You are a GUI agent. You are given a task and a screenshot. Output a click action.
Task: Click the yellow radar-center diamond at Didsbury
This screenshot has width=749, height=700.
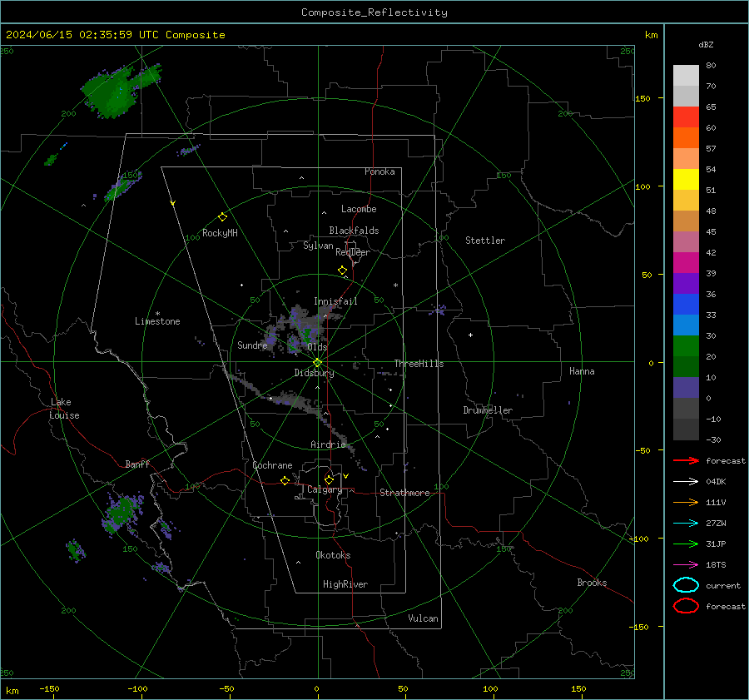pos(317,363)
